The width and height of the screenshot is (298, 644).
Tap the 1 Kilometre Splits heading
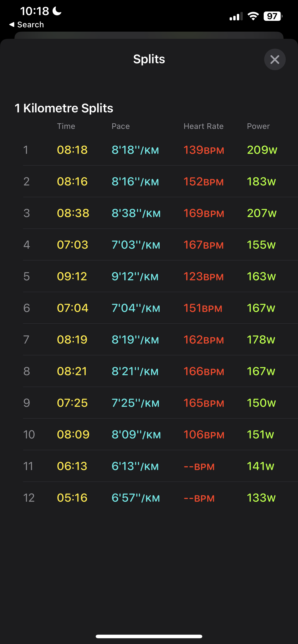pyautogui.click(x=64, y=108)
